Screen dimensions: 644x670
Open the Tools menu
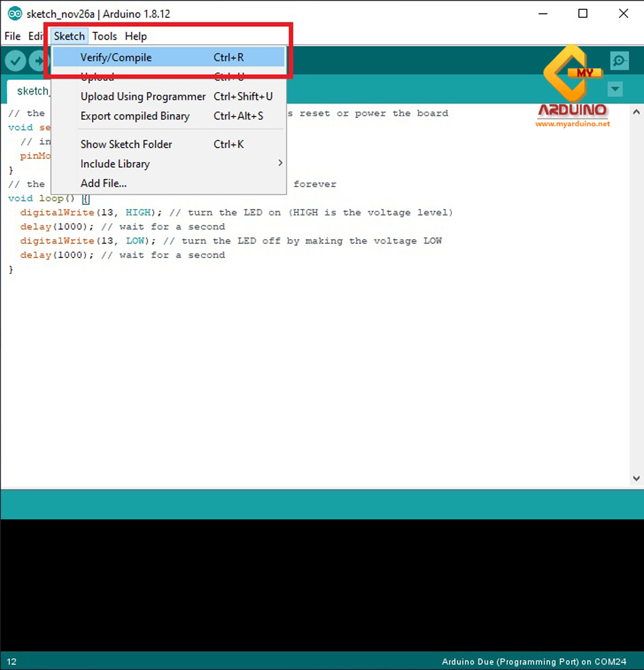[104, 36]
